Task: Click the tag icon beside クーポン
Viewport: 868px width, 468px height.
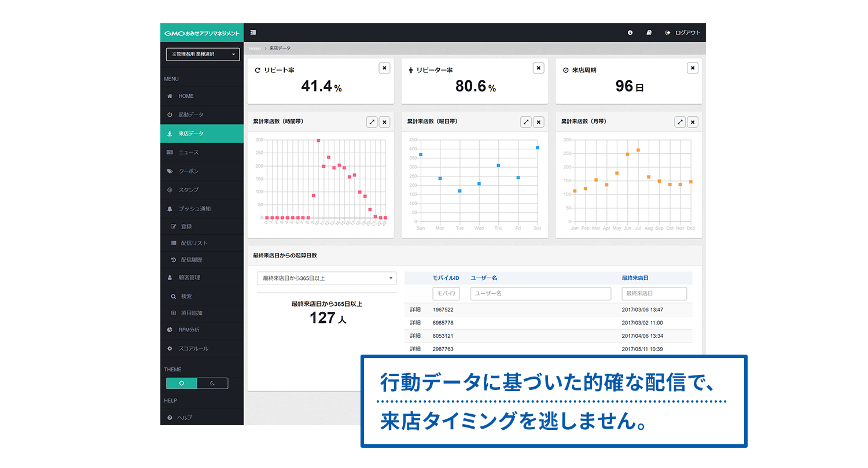Action: pyautogui.click(x=170, y=171)
